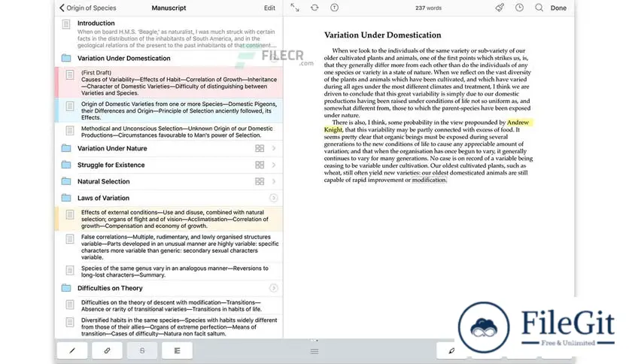Tap the text alignment icon in the bottom toolbar
Image resolution: width=629 pixels, height=364 pixels.
[x=177, y=350]
